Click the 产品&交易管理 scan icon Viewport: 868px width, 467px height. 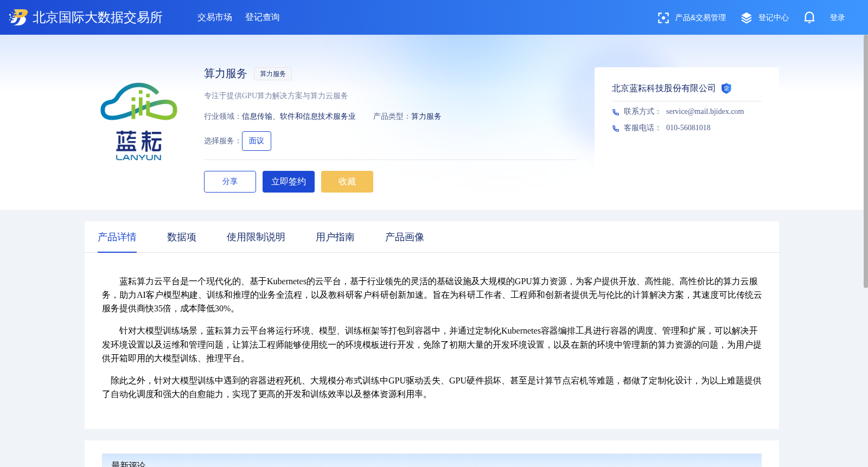(x=663, y=18)
